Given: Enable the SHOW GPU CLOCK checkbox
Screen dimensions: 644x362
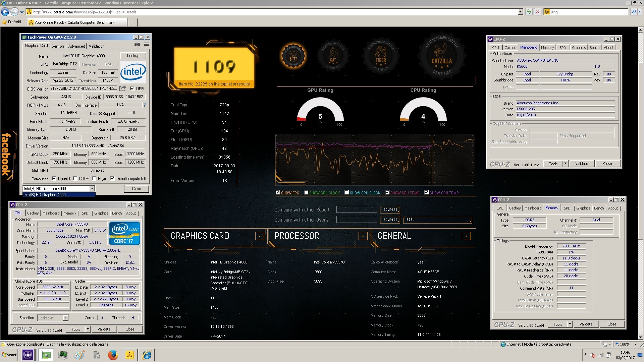Looking at the screenshot, I should pyautogui.click(x=306, y=192).
